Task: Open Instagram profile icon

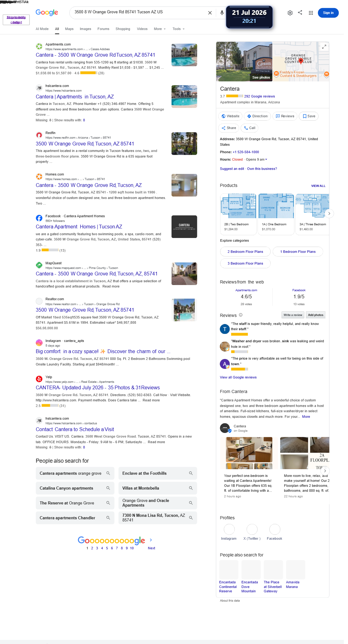Action: pos(229,529)
